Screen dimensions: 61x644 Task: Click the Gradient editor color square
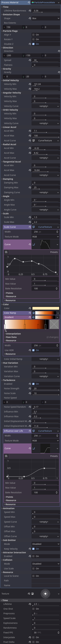54,324
